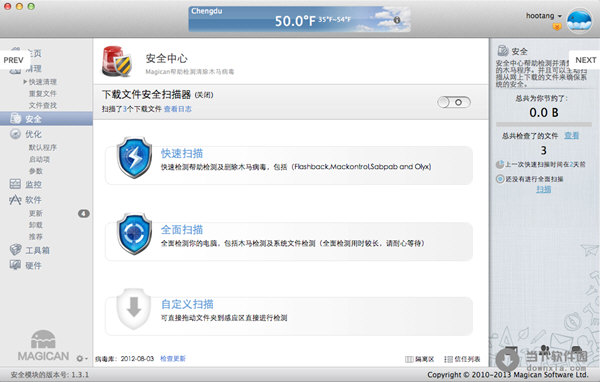600x382 pixels.
Task: Open 启动项 under 优化
Action: (x=39, y=159)
